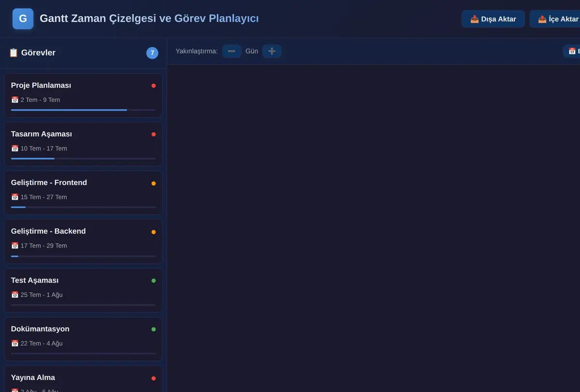Screen dimensions: 580x392
Task: Click green priority dot on Test Aşaması
Action: [154, 280]
